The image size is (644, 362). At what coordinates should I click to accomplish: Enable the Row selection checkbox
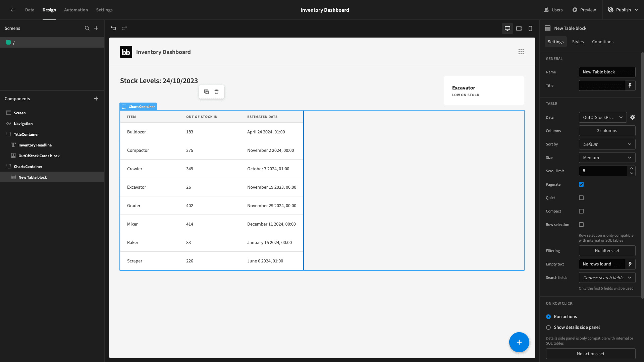[x=581, y=225]
